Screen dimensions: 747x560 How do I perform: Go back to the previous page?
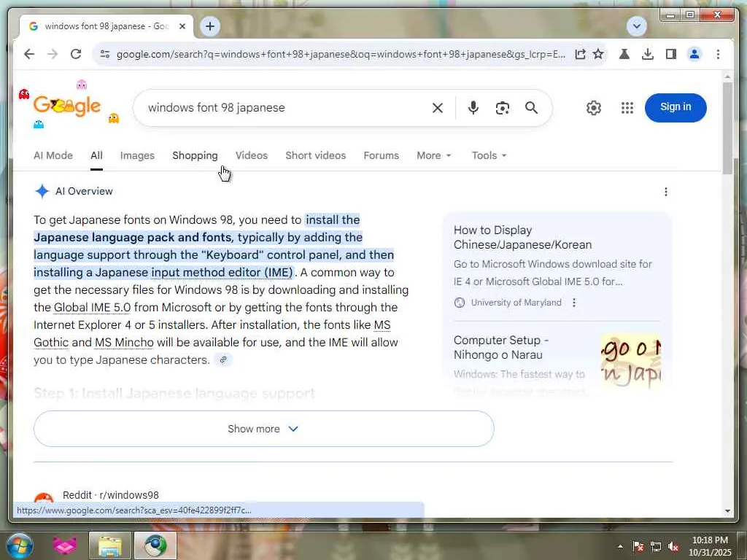(29, 54)
